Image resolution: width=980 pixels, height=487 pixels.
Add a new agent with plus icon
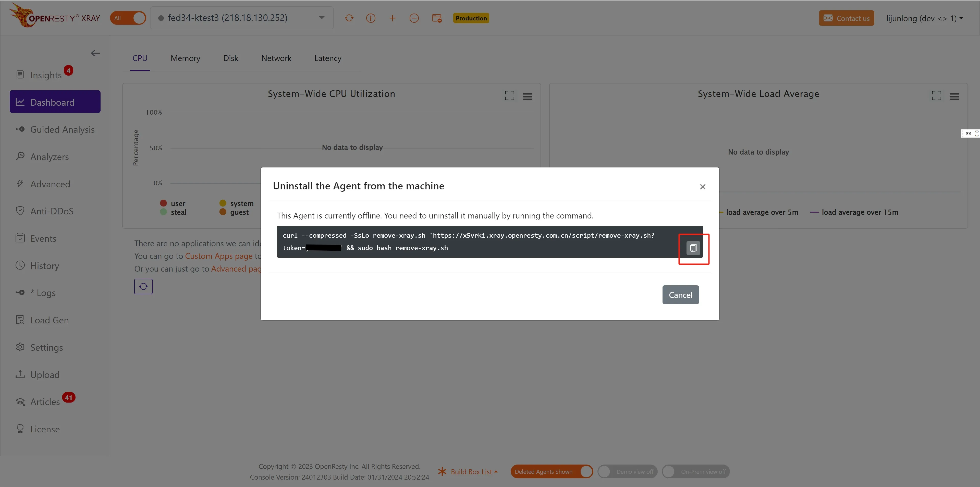pyautogui.click(x=392, y=18)
